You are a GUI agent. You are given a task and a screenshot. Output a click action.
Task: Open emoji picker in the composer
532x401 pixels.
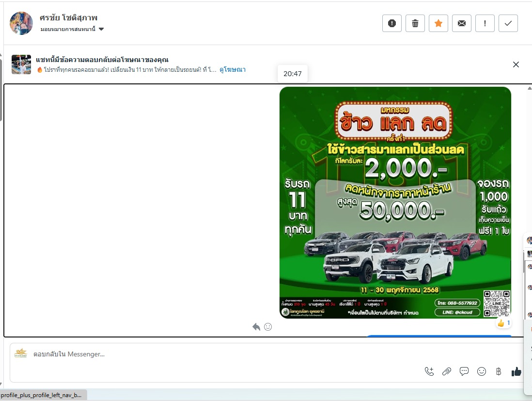(x=482, y=371)
